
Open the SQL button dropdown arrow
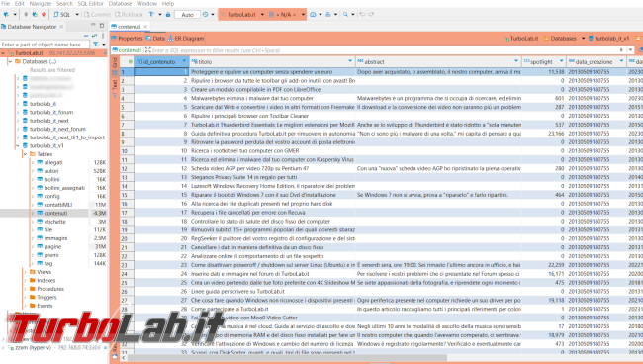click(77, 15)
